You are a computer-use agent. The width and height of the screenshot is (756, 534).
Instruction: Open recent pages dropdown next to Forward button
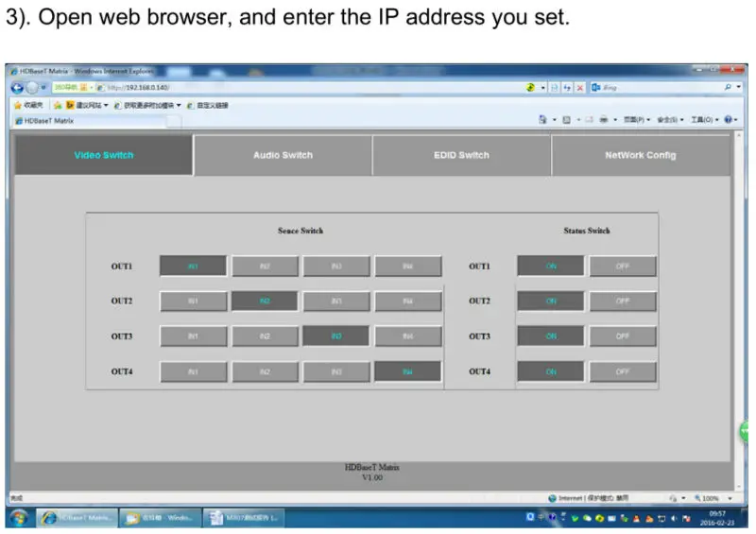coord(43,88)
